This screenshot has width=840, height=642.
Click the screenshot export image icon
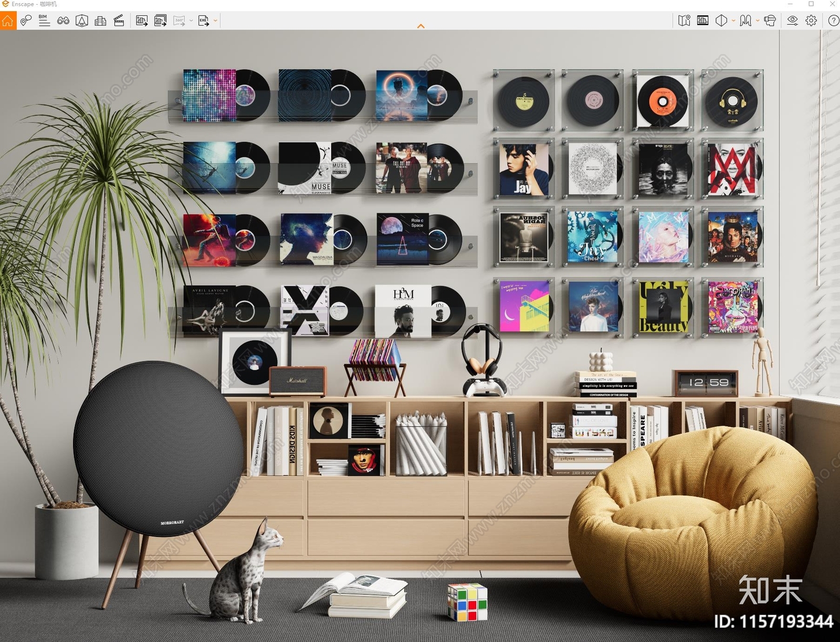click(142, 20)
